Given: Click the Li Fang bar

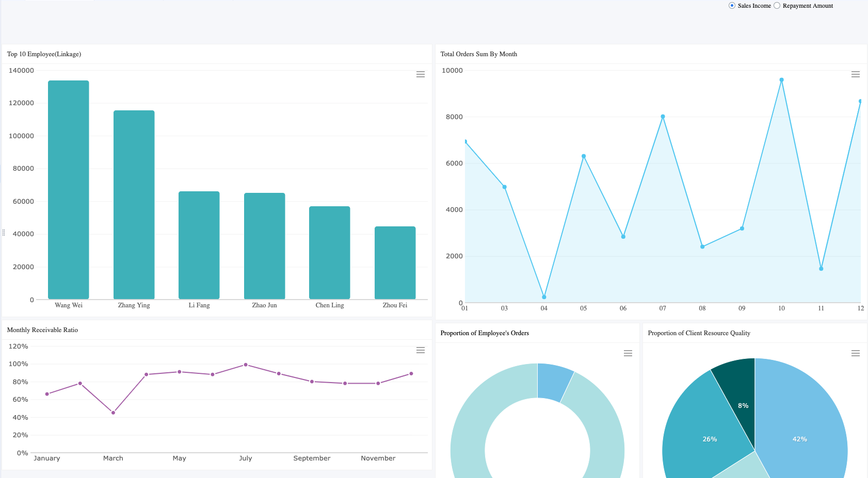Looking at the screenshot, I should [199, 245].
